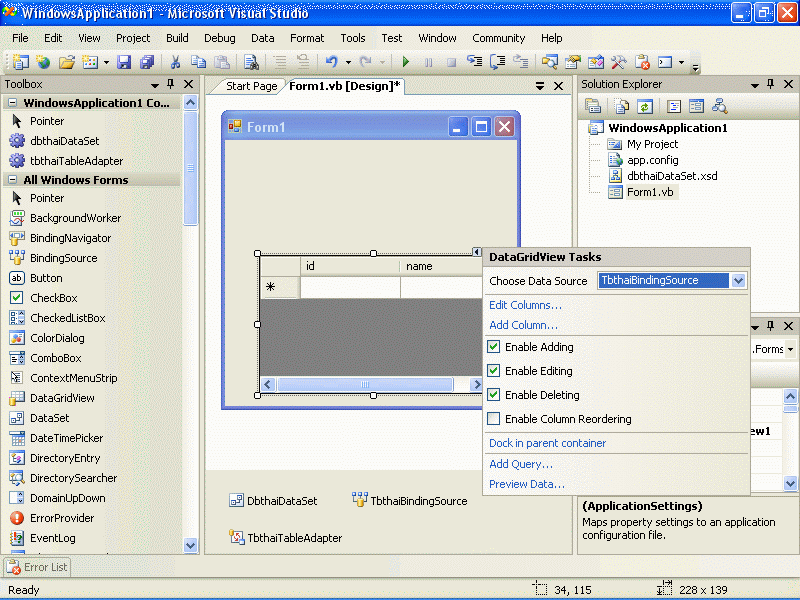Open the Toolbox window position dropdown arrow
The image size is (800, 600).
click(x=155, y=85)
